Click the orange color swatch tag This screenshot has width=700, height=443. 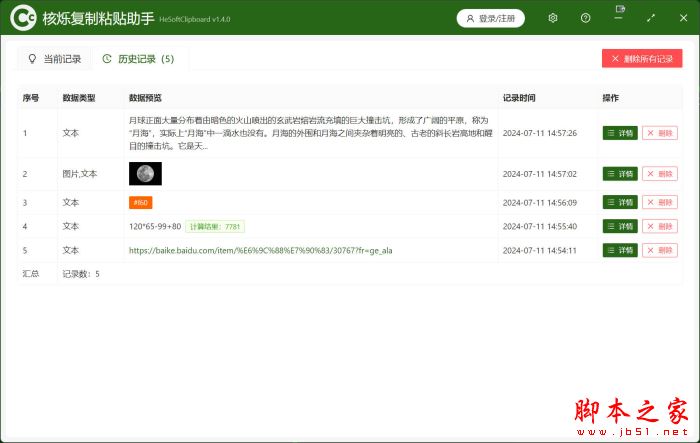(141, 202)
